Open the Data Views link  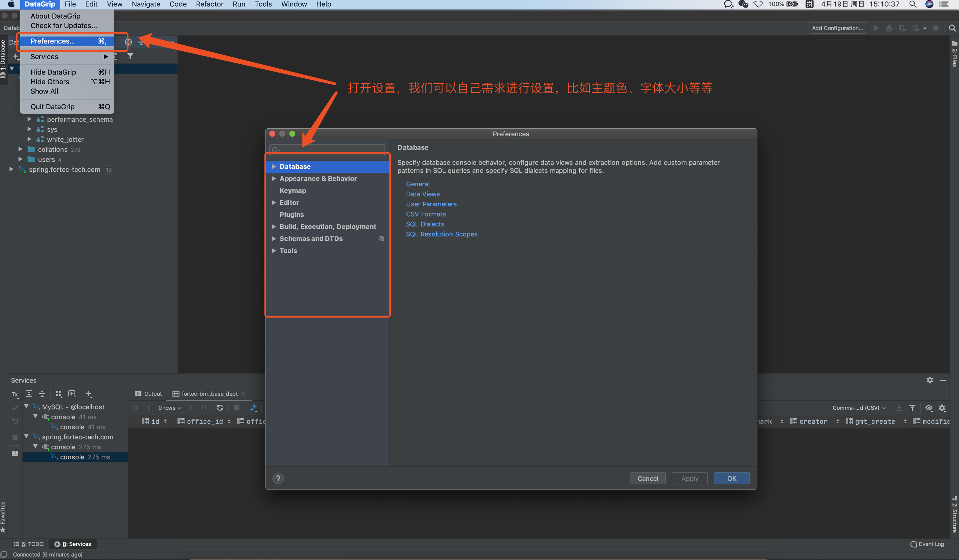tap(423, 194)
